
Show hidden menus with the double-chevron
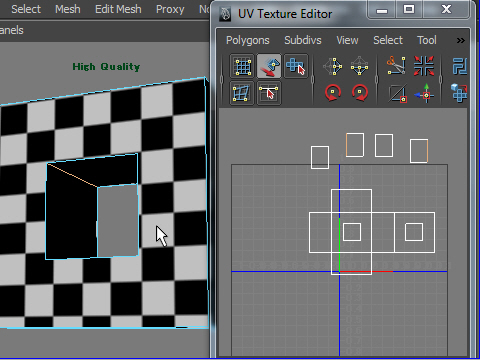click(x=461, y=41)
